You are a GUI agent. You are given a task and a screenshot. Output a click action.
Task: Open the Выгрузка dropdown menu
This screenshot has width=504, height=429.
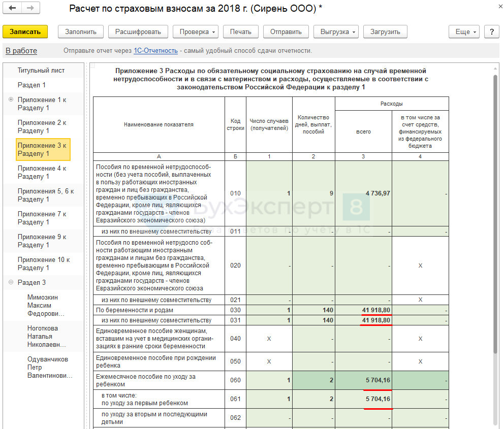(339, 31)
